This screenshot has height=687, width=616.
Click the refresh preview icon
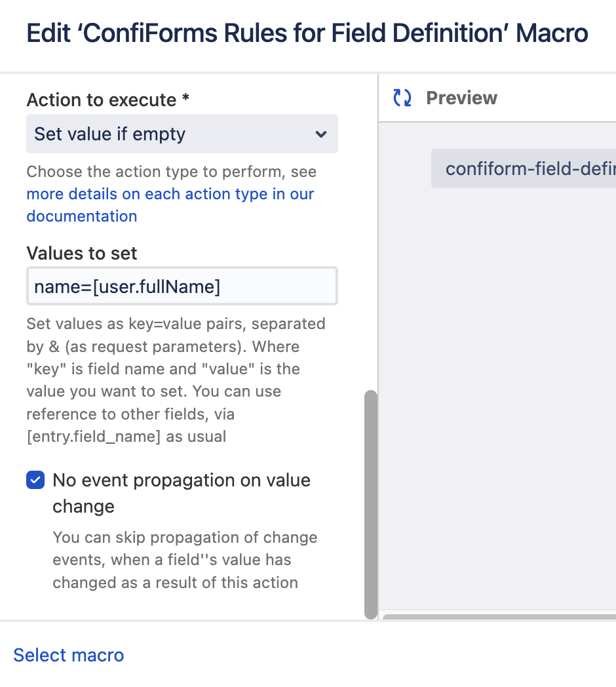pyautogui.click(x=402, y=98)
